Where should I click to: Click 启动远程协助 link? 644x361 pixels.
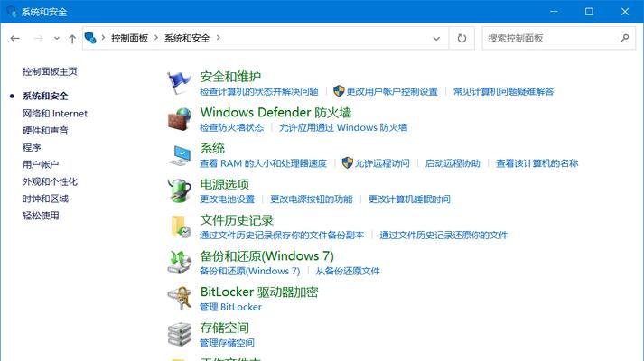[453, 163]
